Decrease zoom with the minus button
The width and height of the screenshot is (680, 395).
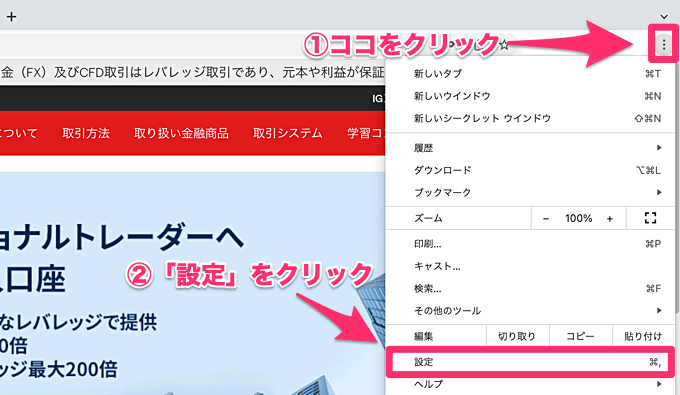546,219
